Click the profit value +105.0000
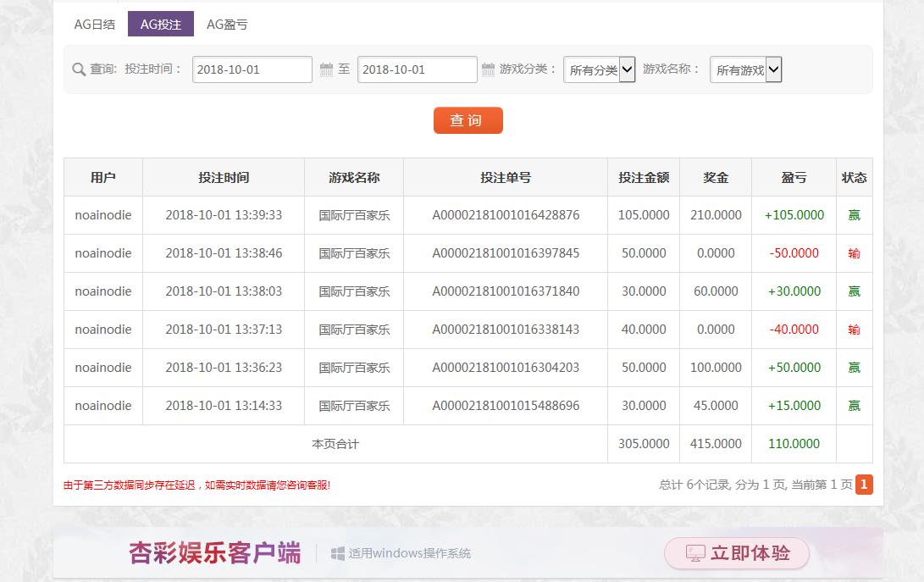Viewport: 924px width, 582px height. tap(794, 215)
